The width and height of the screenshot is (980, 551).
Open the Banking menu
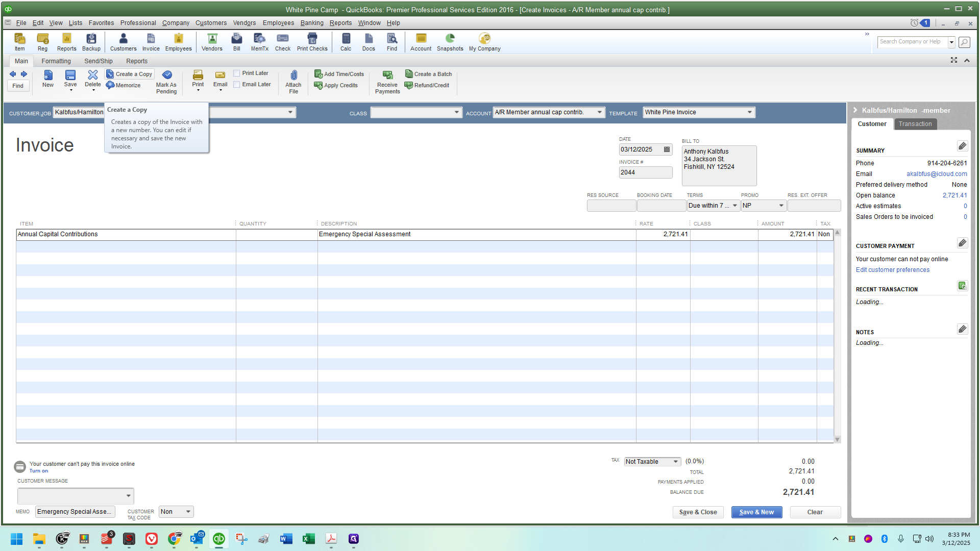point(312,23)
